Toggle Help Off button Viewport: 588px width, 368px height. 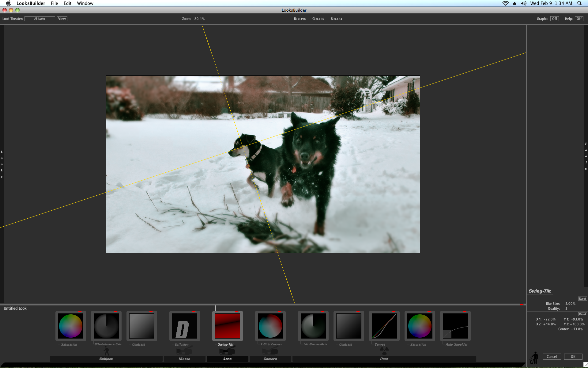(579, 19)
